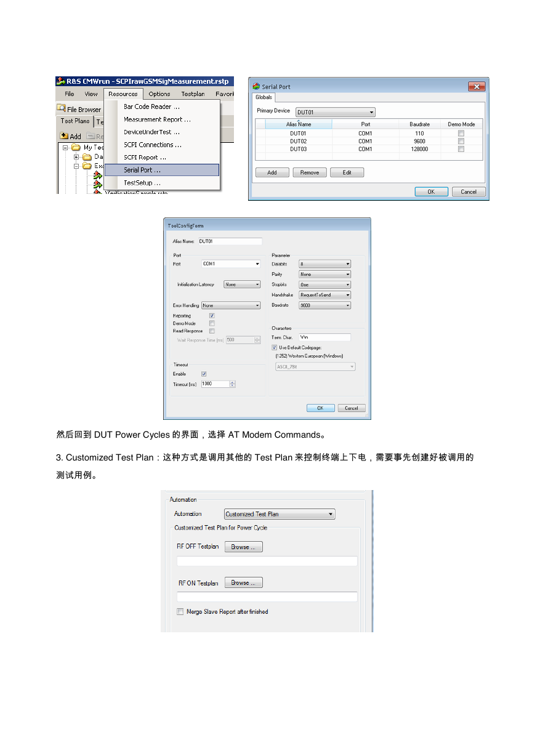Close the Serial Port dialog with X
Screen dimensions: 535x756
477,87
